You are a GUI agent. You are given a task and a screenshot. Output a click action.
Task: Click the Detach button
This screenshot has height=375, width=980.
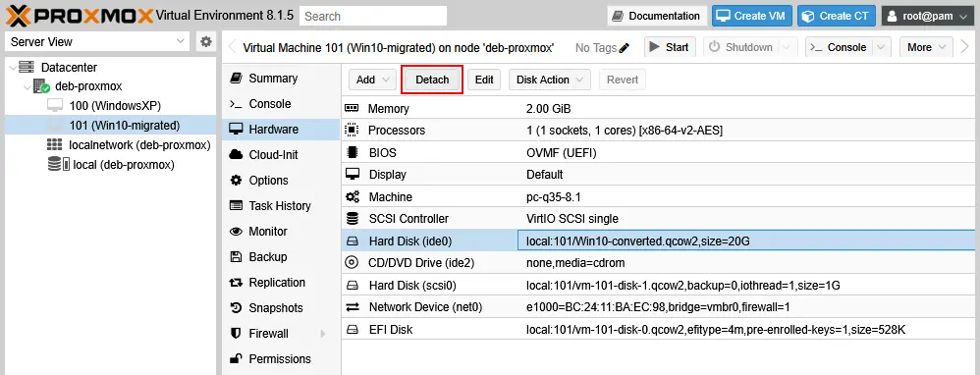pyautogui.click(x=432, y=80)
